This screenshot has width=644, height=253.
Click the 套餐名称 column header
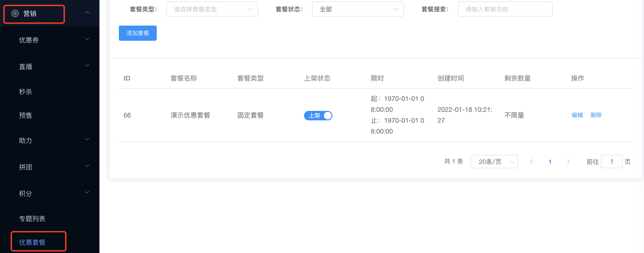tap(183, 78)
